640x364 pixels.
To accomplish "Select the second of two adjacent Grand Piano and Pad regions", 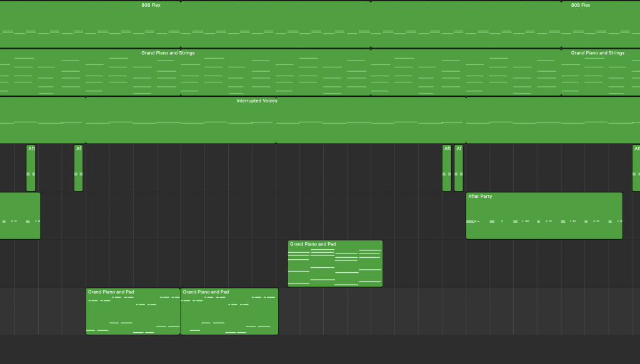I will 229,311.
